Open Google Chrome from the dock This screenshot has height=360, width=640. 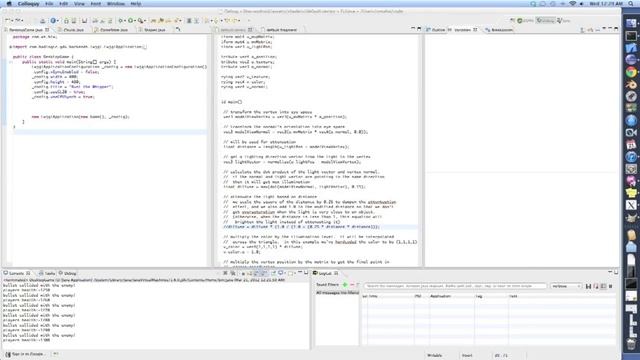click(x=631, y=72)
